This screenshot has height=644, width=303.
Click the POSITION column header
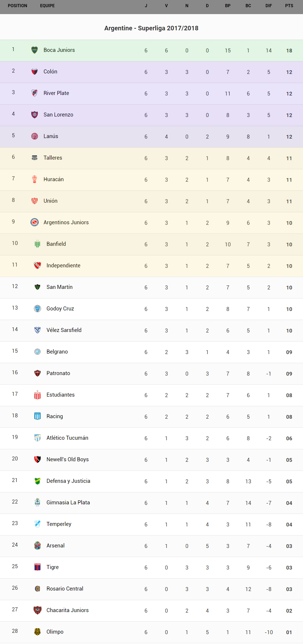pyautogui.click(x=18, y=6)
